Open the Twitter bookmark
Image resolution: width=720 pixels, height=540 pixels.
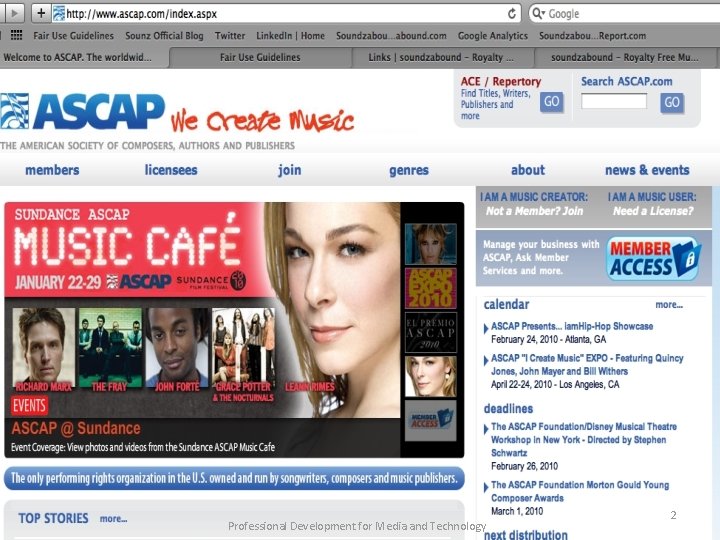(230, 35)
